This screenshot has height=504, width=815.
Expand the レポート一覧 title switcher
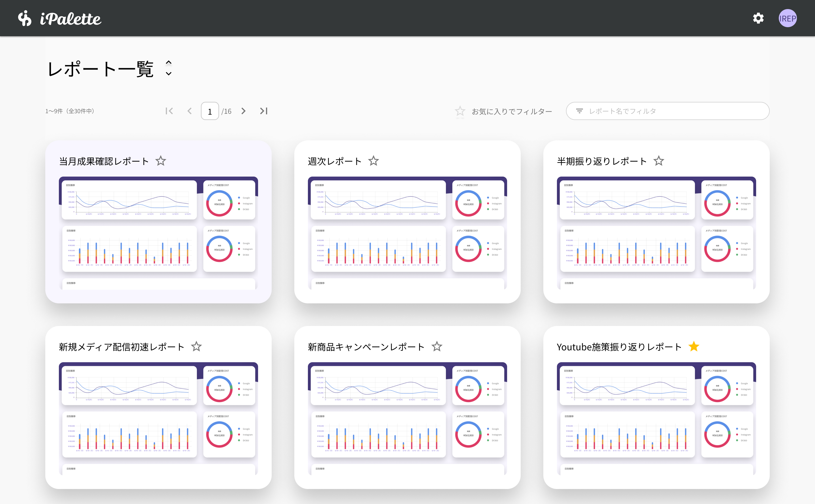(x=169, y=68)
